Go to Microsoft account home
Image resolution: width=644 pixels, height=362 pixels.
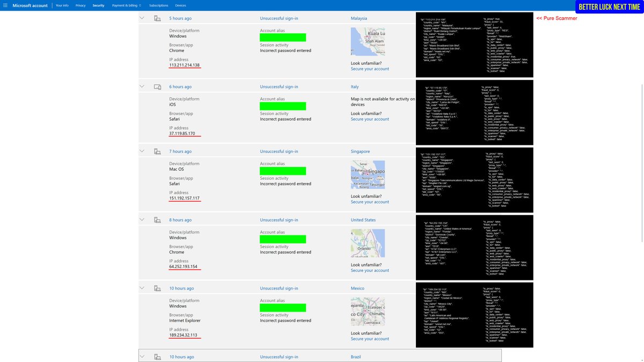click(x=30, y=5)
